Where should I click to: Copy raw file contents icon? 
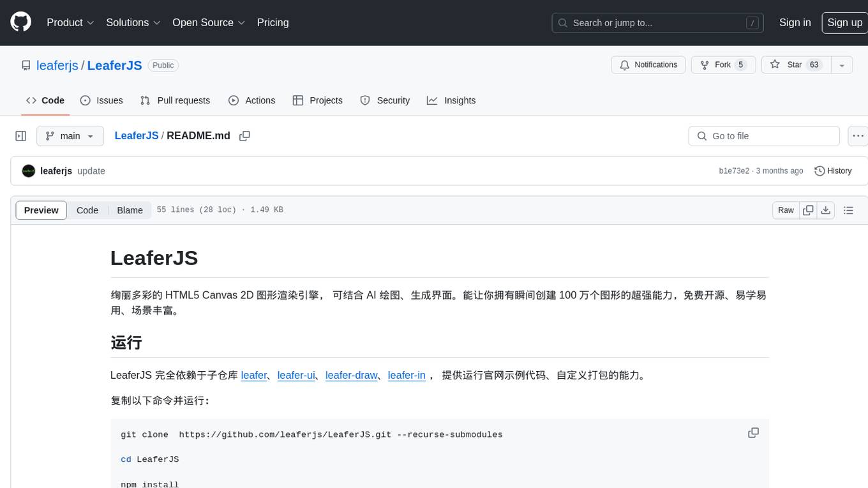(x=808, y=210)
